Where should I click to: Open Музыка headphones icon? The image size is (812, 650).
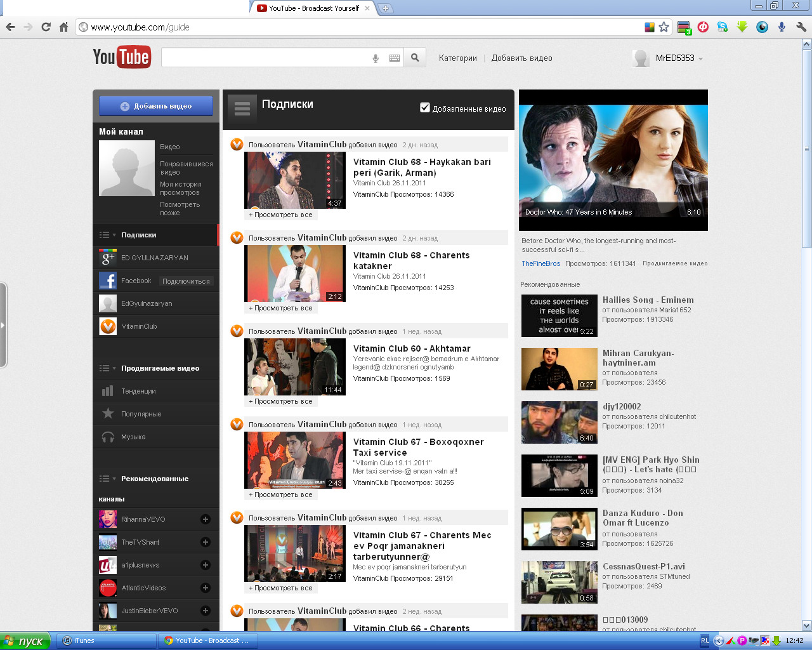point(108,437)
